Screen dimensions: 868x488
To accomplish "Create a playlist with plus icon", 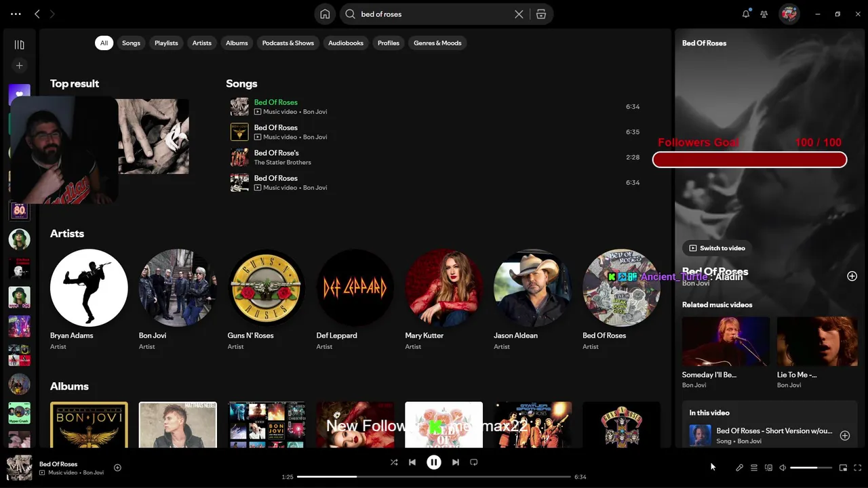I will coord(19,66).
